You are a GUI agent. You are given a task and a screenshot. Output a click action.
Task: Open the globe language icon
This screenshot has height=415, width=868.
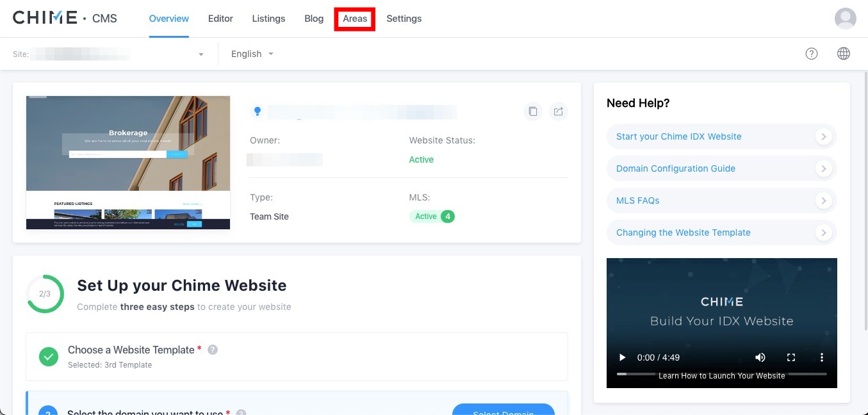pos(844,54)
